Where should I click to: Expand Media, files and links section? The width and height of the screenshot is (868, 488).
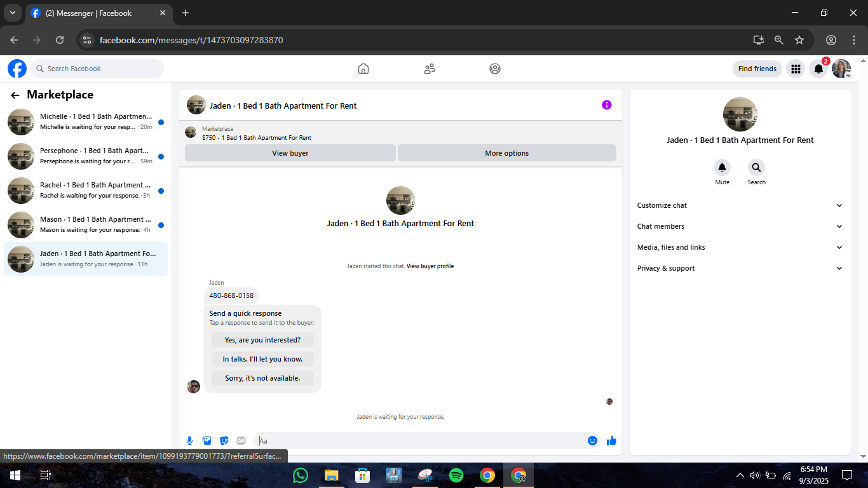click(x=740, y=247)
